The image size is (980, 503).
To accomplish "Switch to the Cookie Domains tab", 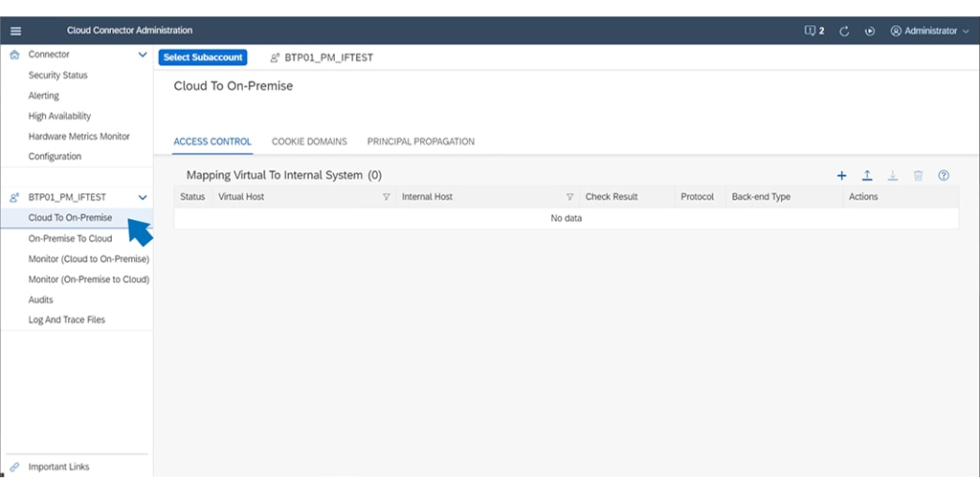I will point(309,142).
